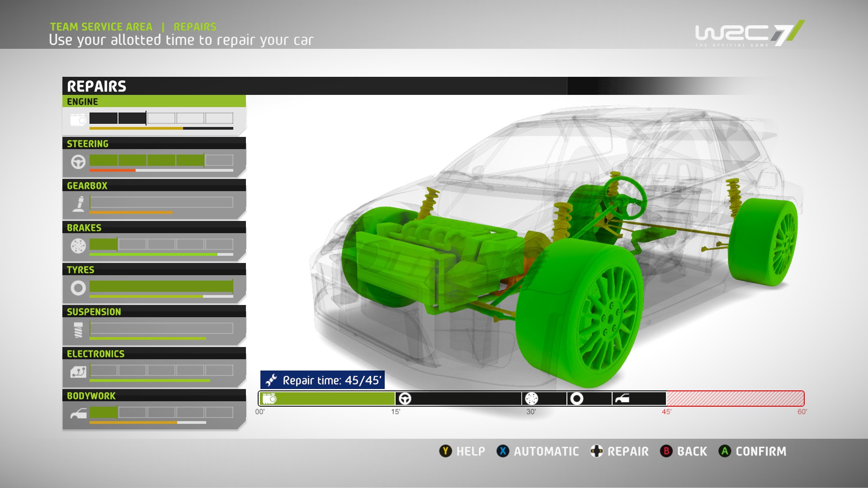Click brake disc icon on the time bar

coord(532,399)
